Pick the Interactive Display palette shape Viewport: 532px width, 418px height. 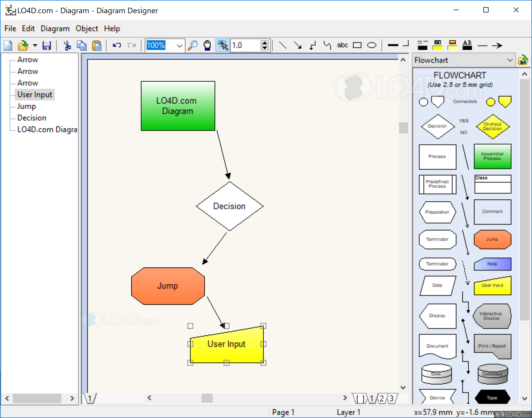[x=492, y=316]
